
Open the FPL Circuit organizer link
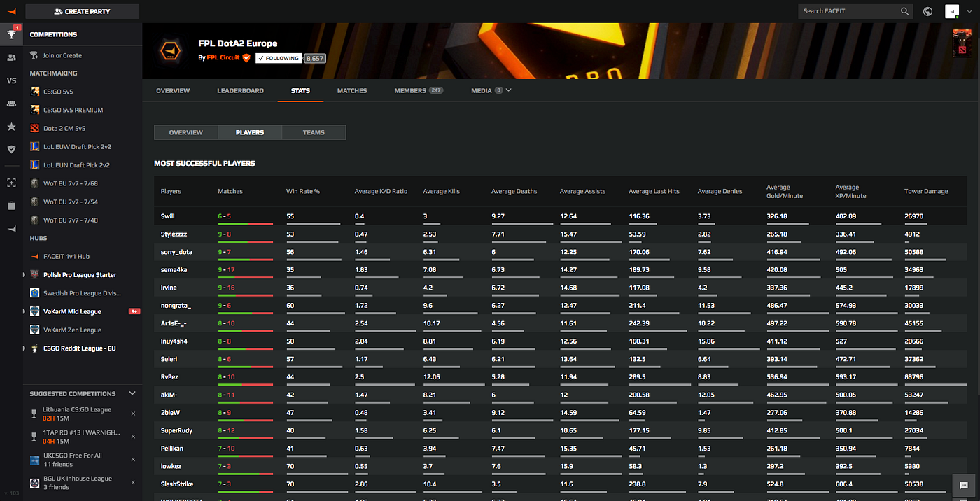point(223,58)
